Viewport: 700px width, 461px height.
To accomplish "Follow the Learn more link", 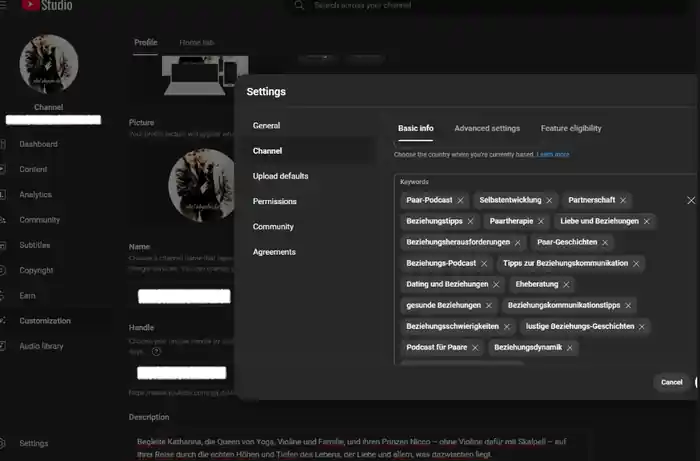I will [553, 154].
